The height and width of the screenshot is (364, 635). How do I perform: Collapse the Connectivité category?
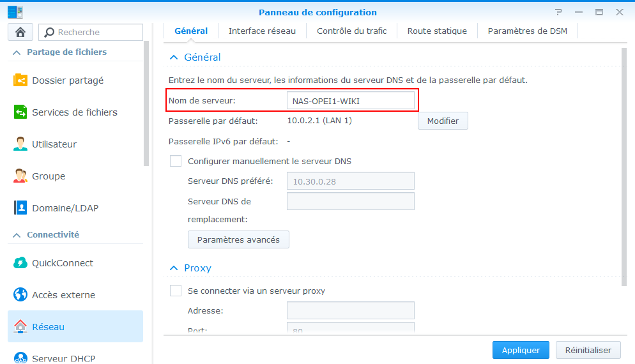click(17, 235)
